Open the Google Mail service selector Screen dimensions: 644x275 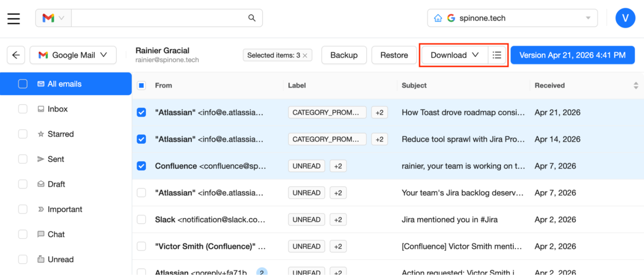point(73,55)
